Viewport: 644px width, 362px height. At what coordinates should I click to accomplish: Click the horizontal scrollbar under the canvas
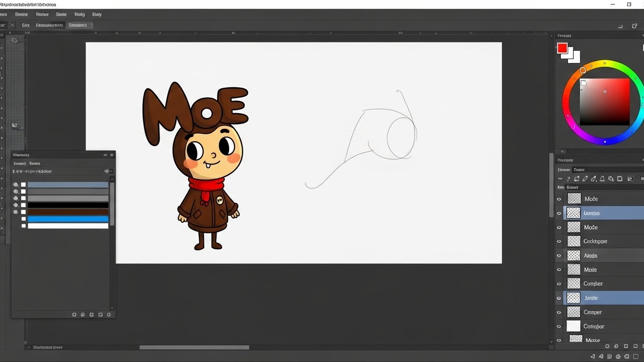[x=194, y=347]
